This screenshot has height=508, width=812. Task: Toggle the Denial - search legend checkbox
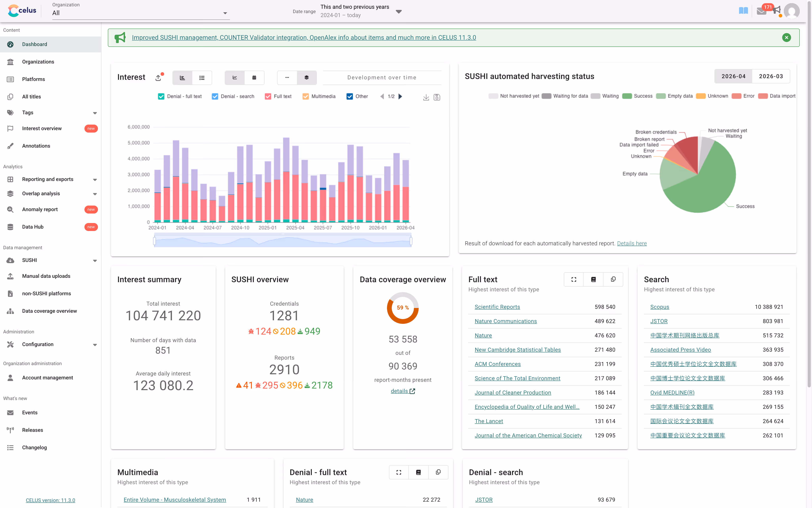[x=215, y=96]
